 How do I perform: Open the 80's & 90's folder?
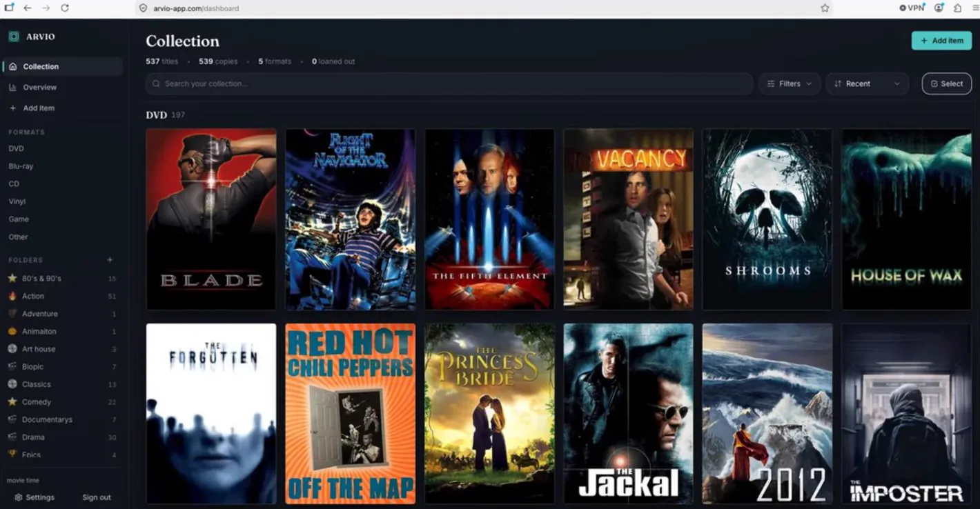[62, 278]
